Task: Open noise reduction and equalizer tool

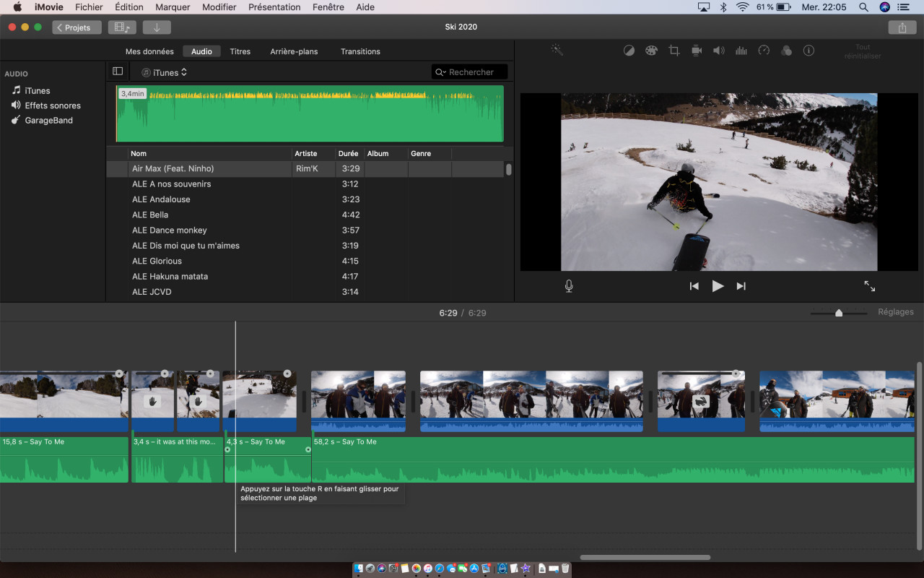Action: (x=741, y=51)
